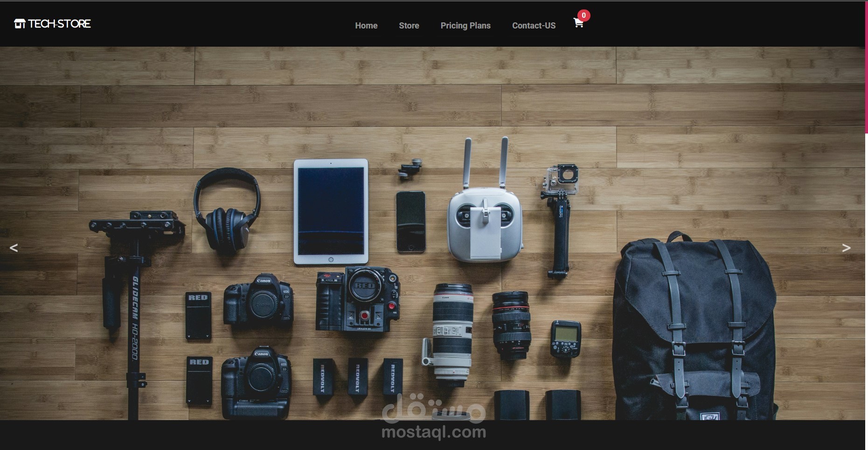868x450 pixels.
Task: Click the hero banner image of camera gear
Action: coord(434,247)
